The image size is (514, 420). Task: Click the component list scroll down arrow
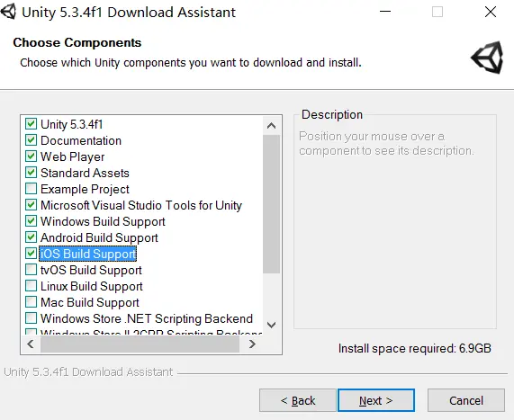[272, 325]
